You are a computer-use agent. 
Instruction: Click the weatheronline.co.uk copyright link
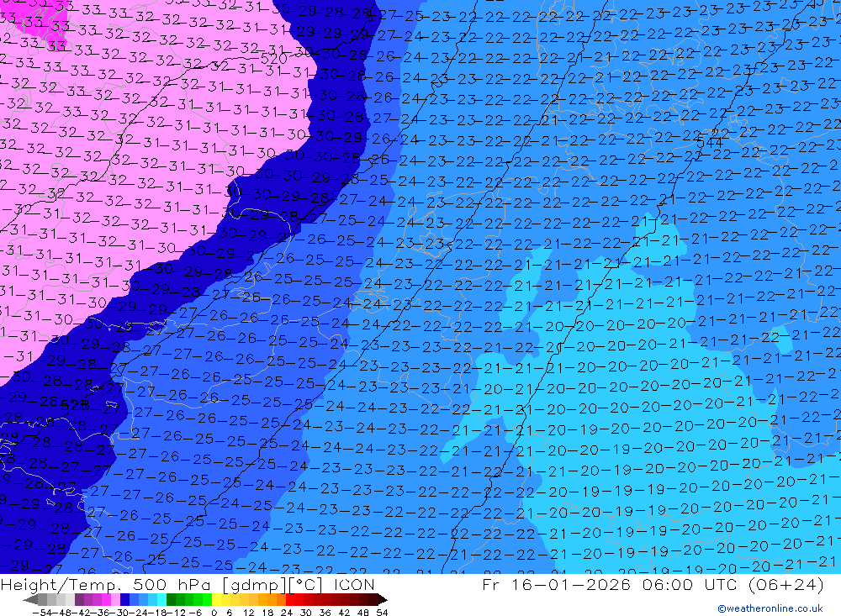coord(770,608)
